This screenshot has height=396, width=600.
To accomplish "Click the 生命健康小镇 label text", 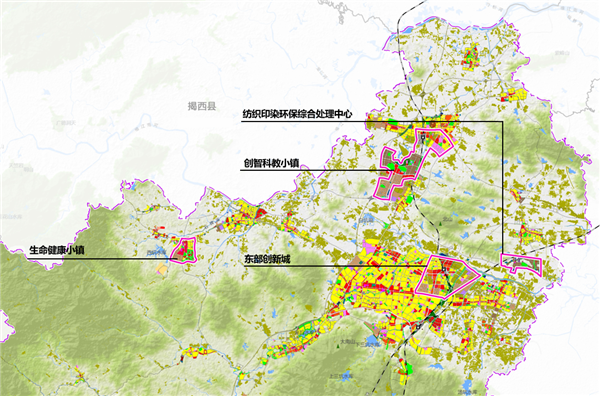I will pos(57,250).
